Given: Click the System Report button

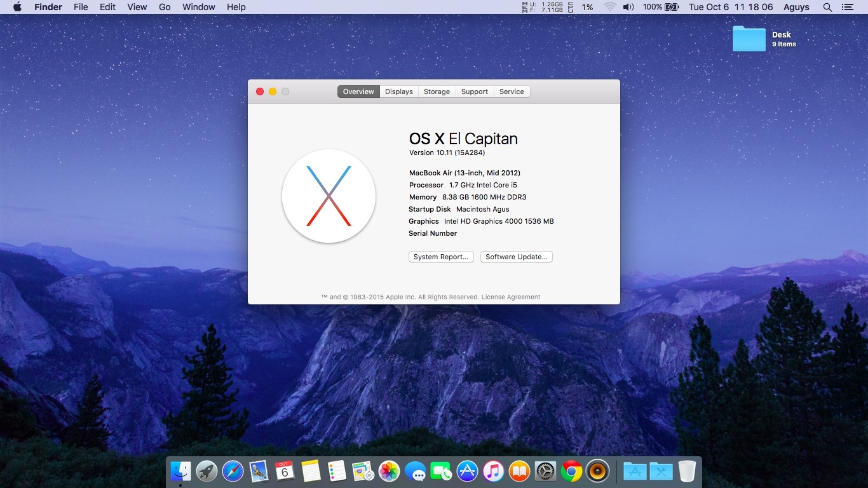Looking at the screenshot, I should (441, 257).
